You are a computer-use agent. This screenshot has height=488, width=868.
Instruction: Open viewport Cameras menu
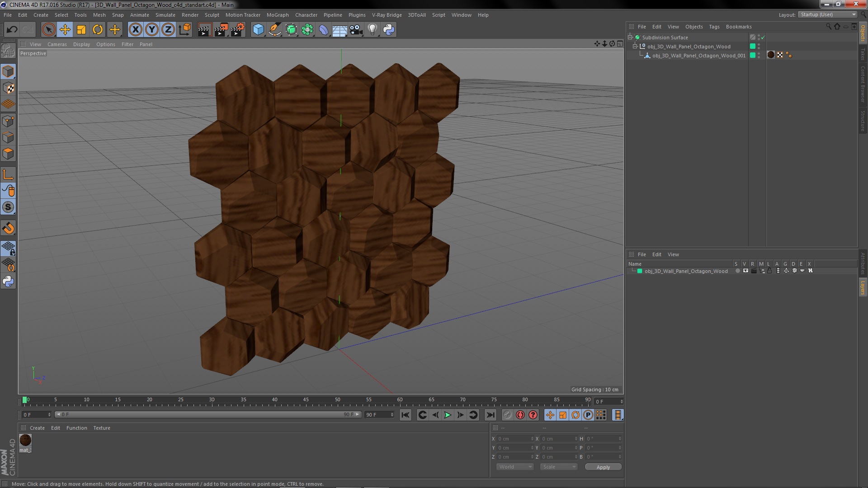click(x=57, y=44)
